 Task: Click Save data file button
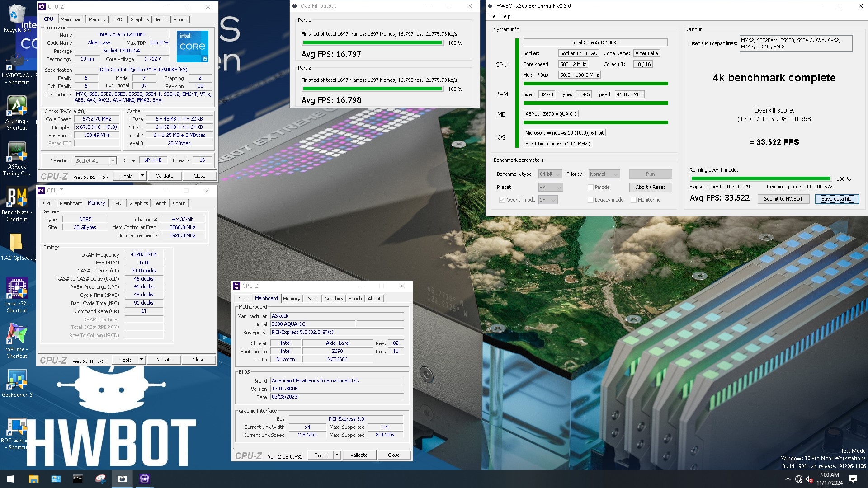coord(836,199)
